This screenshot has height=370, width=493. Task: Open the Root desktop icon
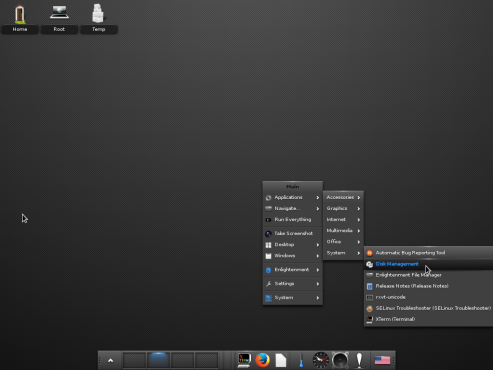point(59,18)
